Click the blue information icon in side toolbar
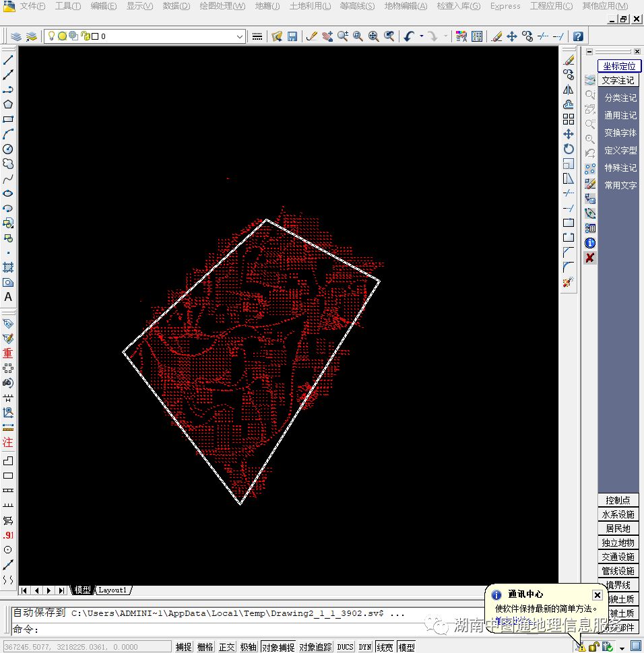Viewport: 644px width, 653px height. coord(590,243)
